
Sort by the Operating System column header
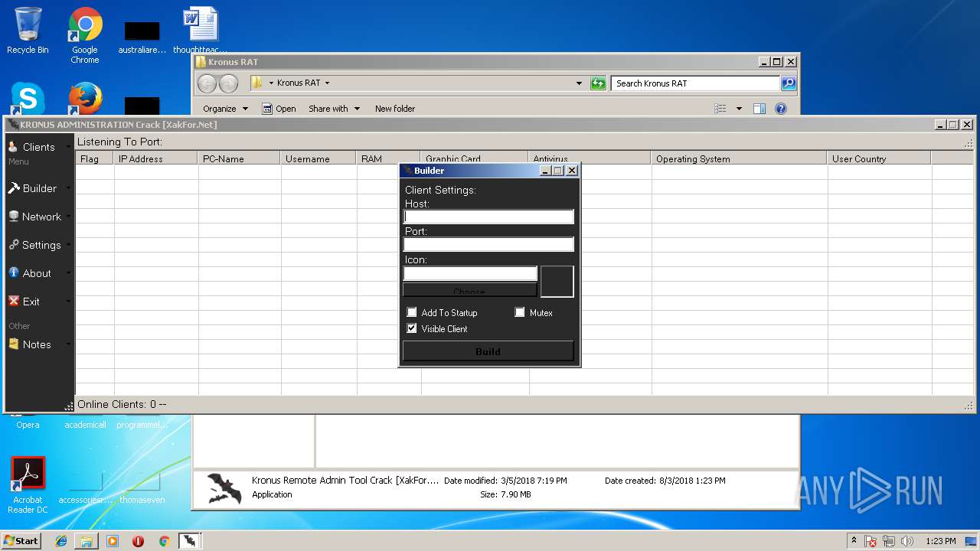coord(739,158)
